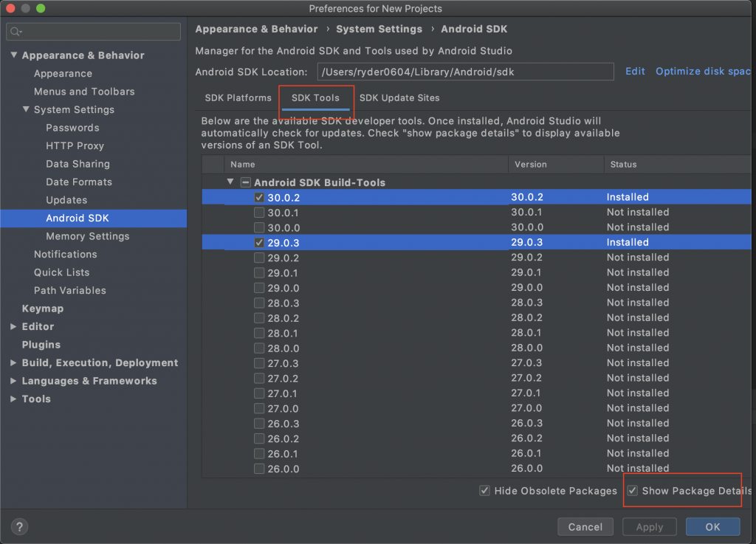Open Keymap settings
The width and height of the screenshot is (756, 544).
tap(42, 309)
